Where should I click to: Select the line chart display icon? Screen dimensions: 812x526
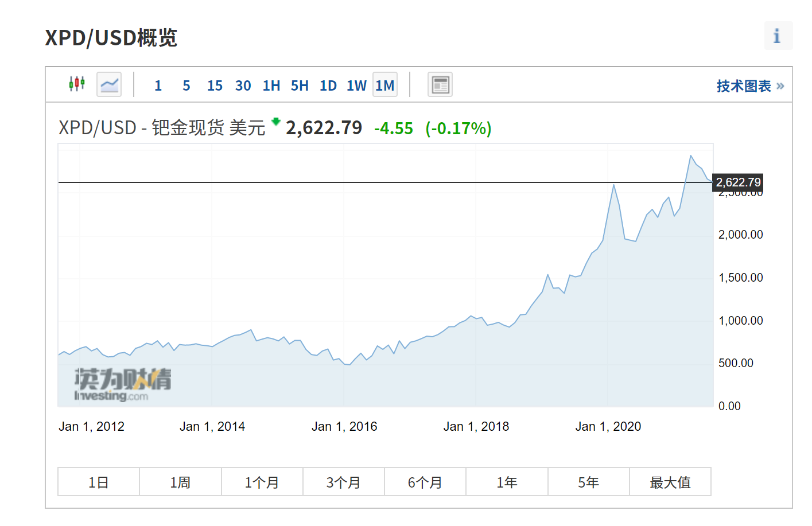pos(108,84)
